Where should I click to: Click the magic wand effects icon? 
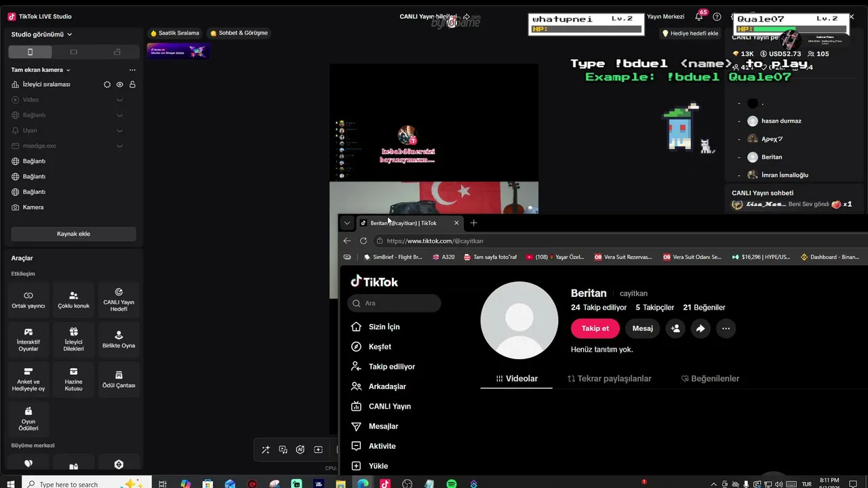click(265, 449)
